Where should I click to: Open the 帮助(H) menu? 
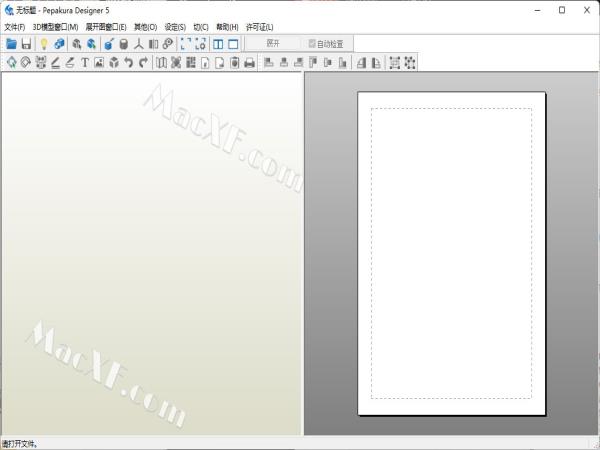tap(227, 27)
